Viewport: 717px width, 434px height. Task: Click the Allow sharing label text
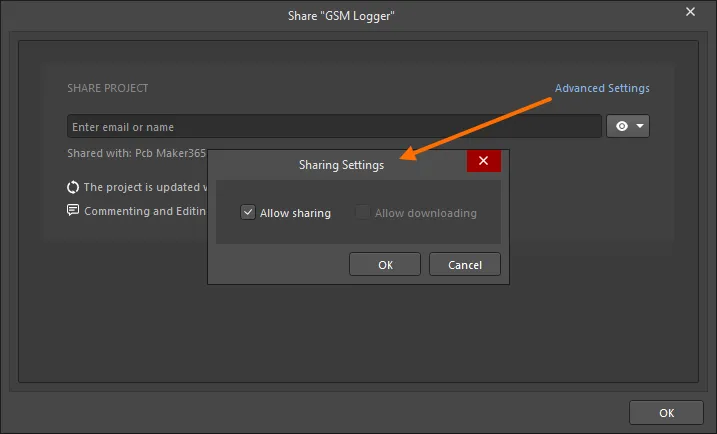295,213
